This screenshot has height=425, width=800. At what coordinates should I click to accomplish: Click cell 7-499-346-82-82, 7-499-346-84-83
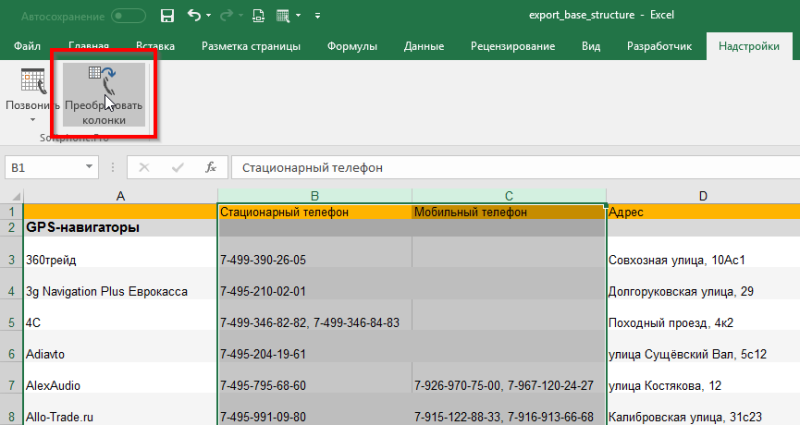click(x=315, y=315)
